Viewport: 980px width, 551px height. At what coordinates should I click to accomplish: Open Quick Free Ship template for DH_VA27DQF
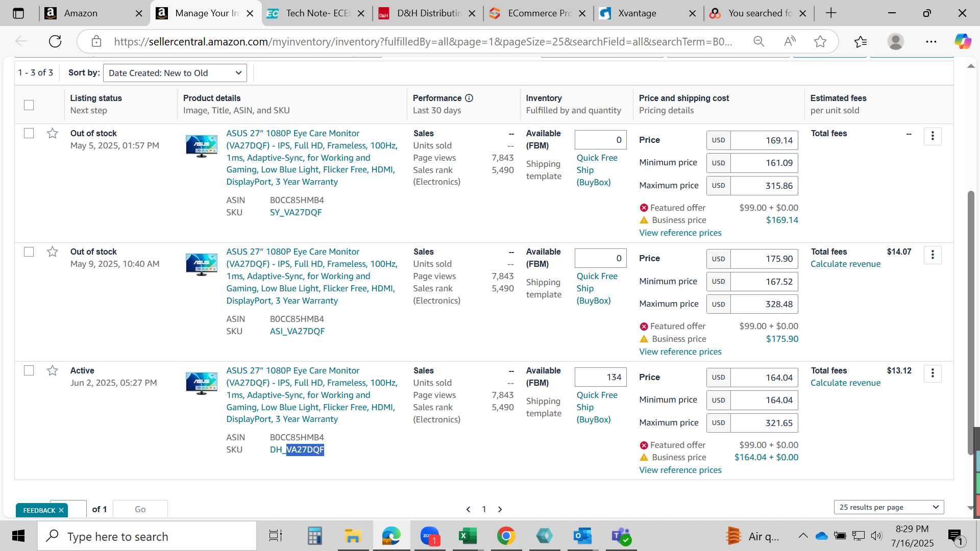point(597,407)
